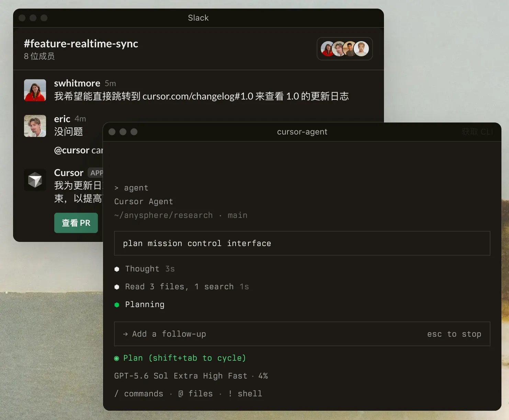Viewport: 509px width, 420px height.
Task: Click the main branch label
Action: pyautogui.click(x=237, y=215)
